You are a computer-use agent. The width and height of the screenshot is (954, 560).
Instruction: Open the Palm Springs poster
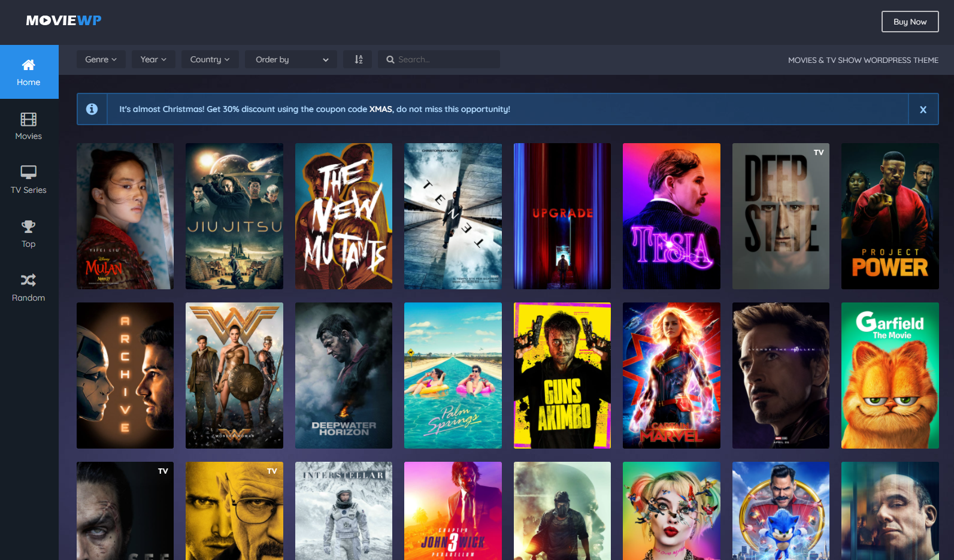point(453,376)
